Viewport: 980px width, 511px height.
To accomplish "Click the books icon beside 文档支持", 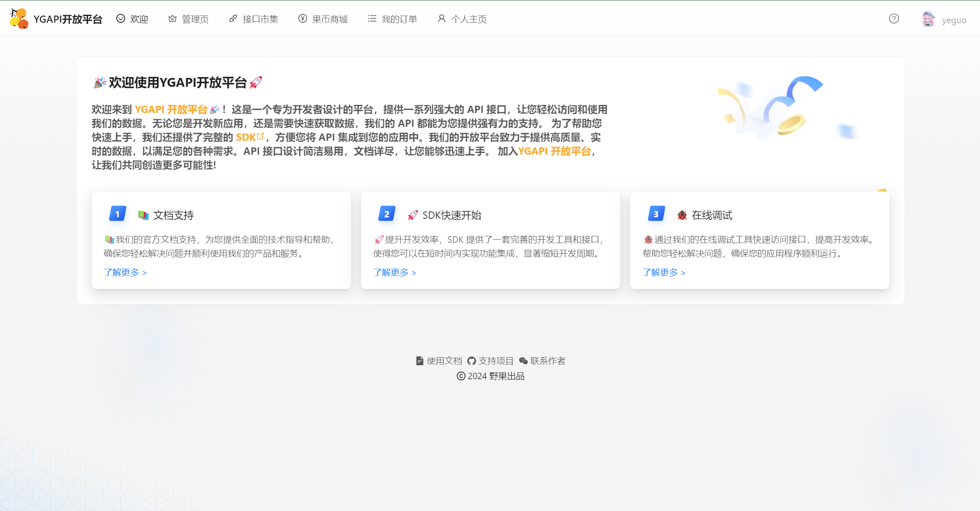I will 143,215.
